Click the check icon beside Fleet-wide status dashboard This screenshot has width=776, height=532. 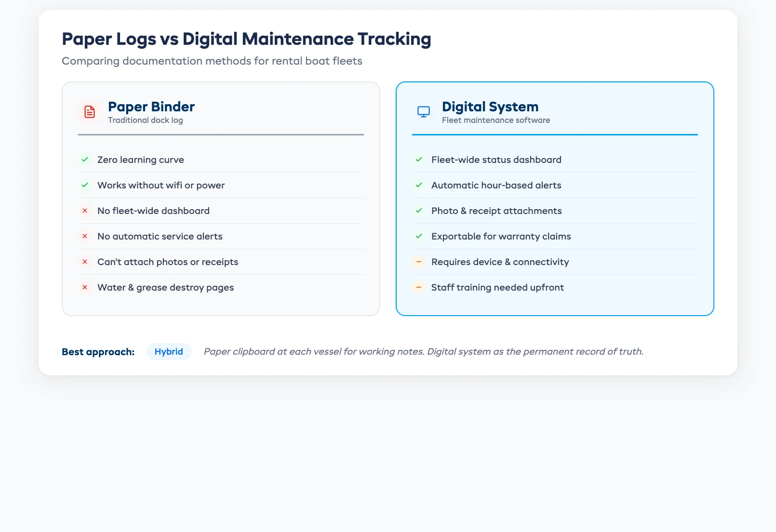click(x=419, y=160)
